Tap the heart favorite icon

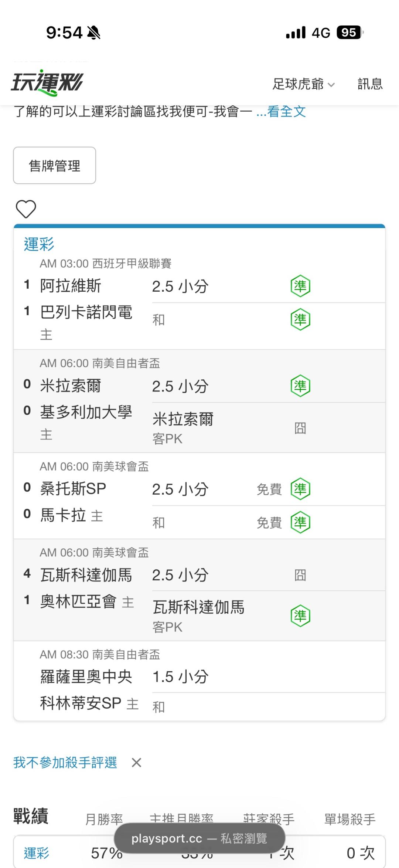click(26, 209)
